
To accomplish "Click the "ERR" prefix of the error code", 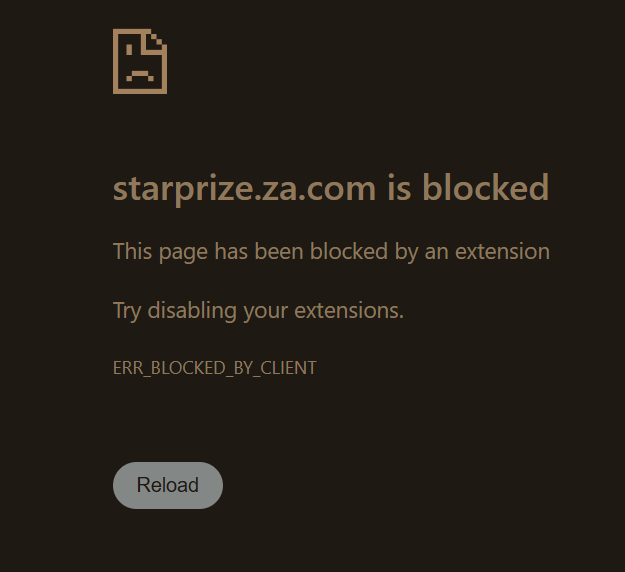I will (128, 368).
